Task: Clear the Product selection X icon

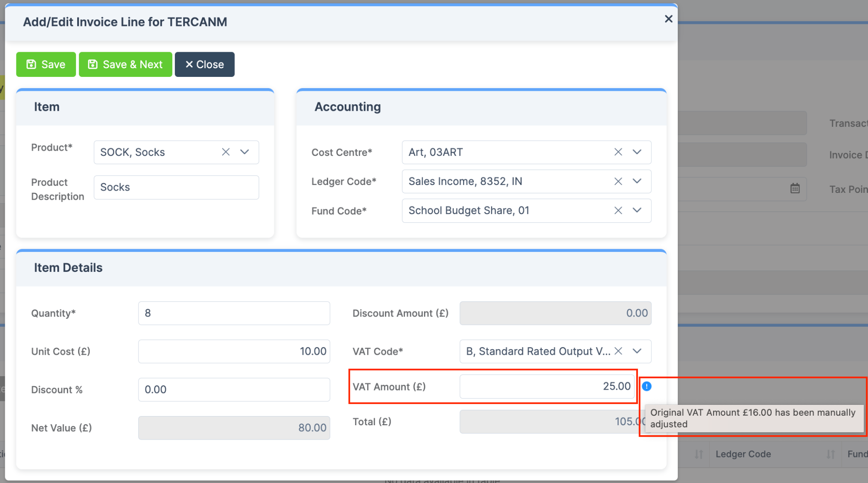Action: click(226, 152)
